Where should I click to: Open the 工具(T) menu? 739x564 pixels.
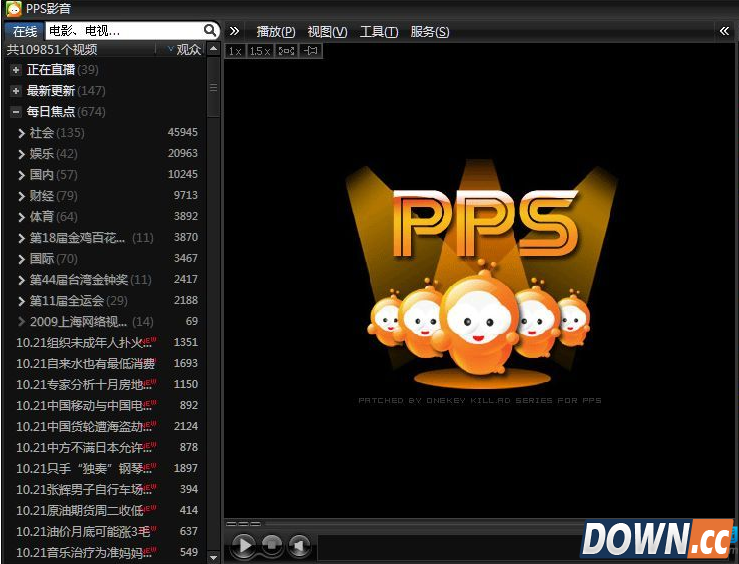tap(378, 31)
